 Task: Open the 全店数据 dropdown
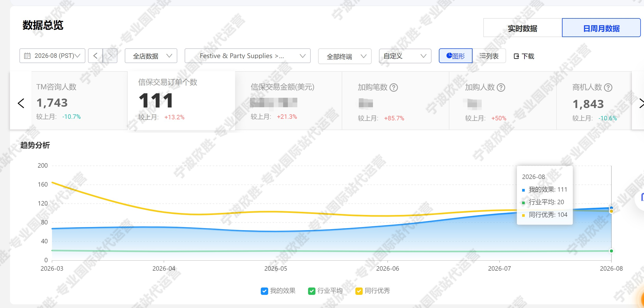tap(151, 56)
